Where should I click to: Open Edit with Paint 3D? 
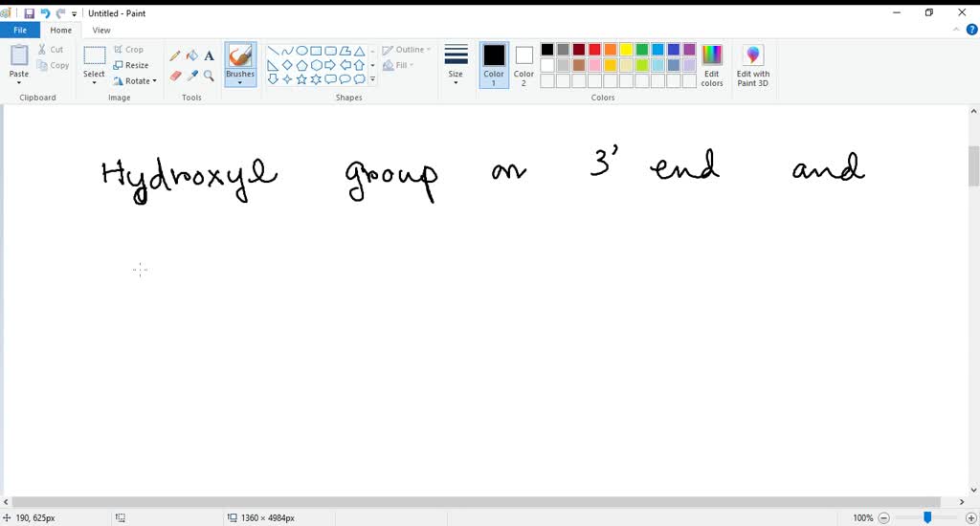752,64
